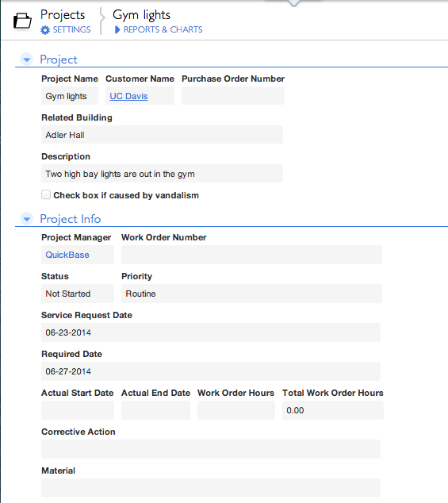This screenshot has width=448, height=503.
Task: Click the Project section heading text
Action: coord(59,60)
